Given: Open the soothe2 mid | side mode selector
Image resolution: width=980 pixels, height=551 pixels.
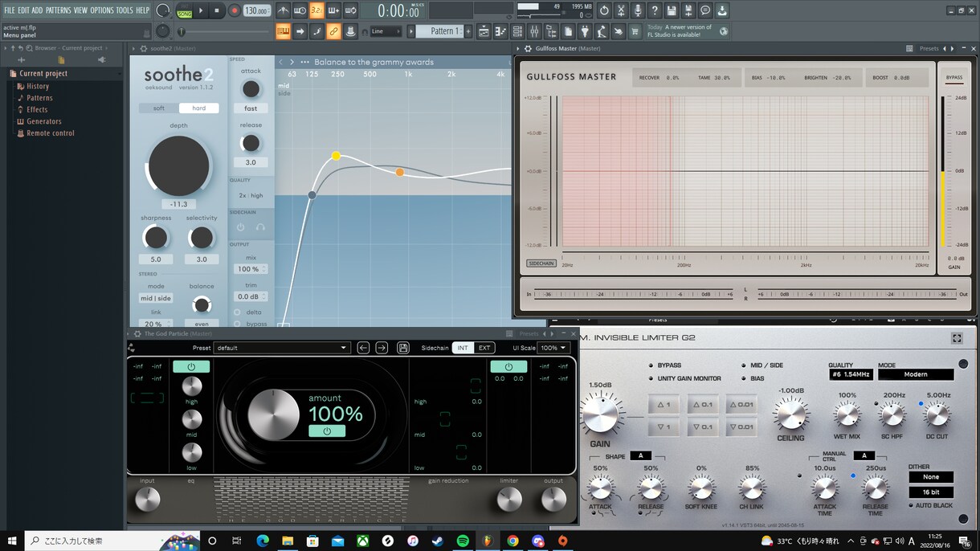Looking at the screenshot, I should tap(156, 298).
